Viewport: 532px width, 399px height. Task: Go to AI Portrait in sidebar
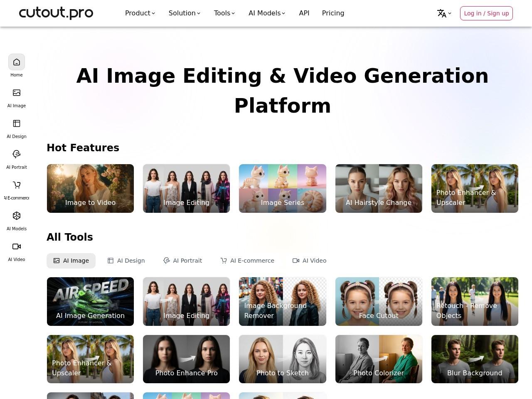(17, 155)
